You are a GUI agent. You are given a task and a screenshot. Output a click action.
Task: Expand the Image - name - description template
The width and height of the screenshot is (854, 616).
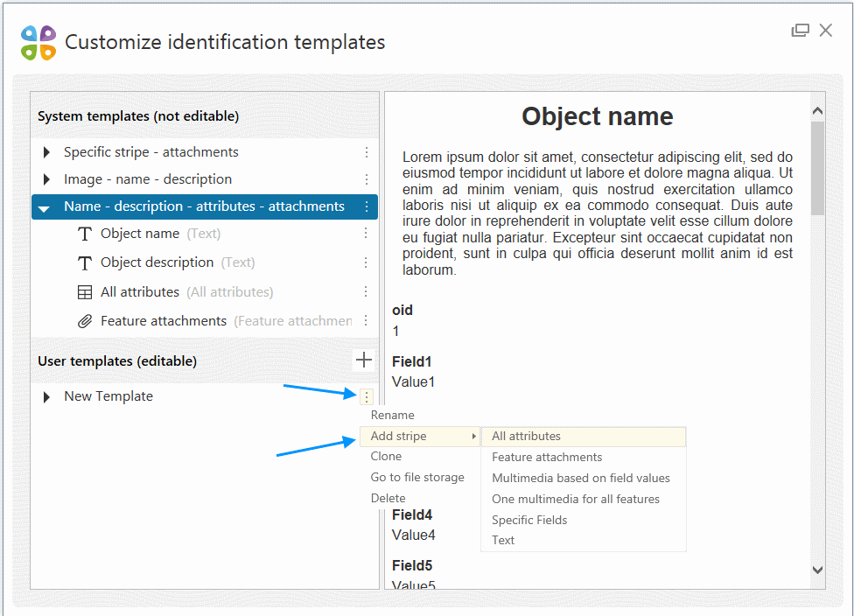pyautogui.click(x=46, y=179)
